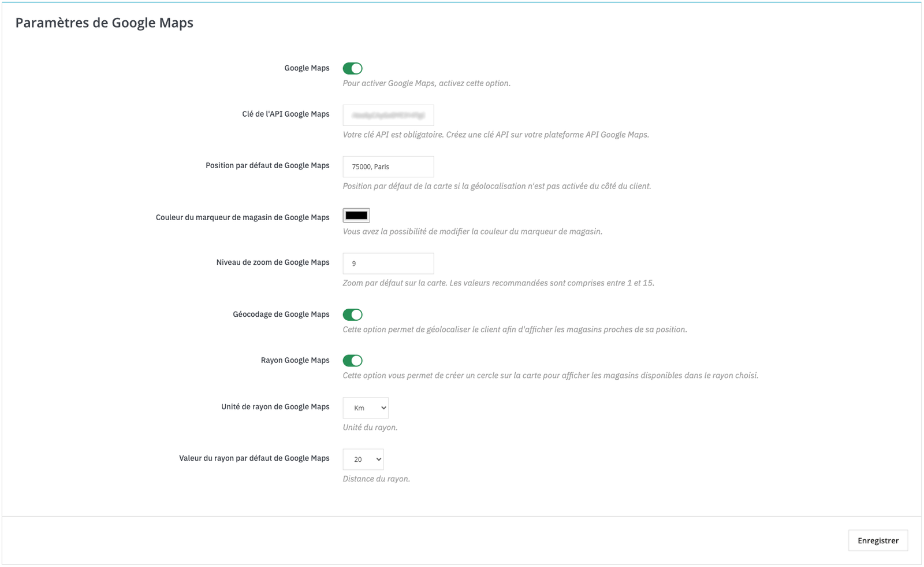The height and width of the screenshot is (567, 924).
Task: Click the 'Géocodage de Google Maps' label
Action: (281, 314)
